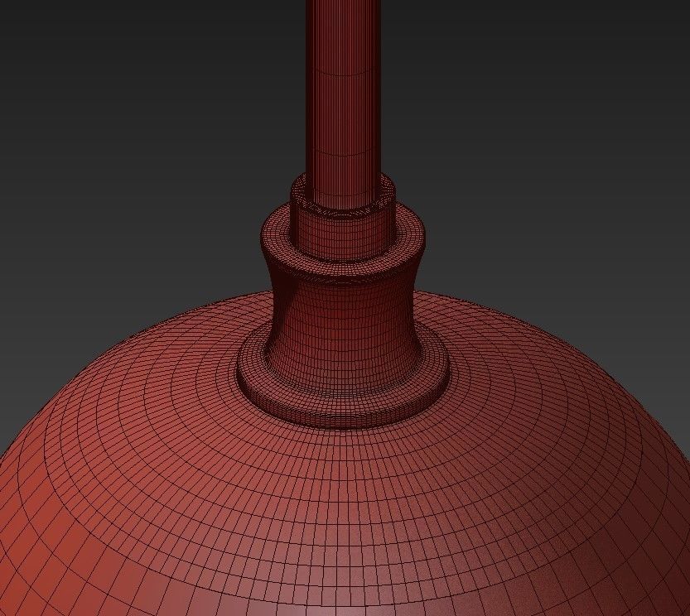The width and height of the screenshot is (690, 616).
Task: Select the concave neck piece above dome
Action: click(343, 299)
